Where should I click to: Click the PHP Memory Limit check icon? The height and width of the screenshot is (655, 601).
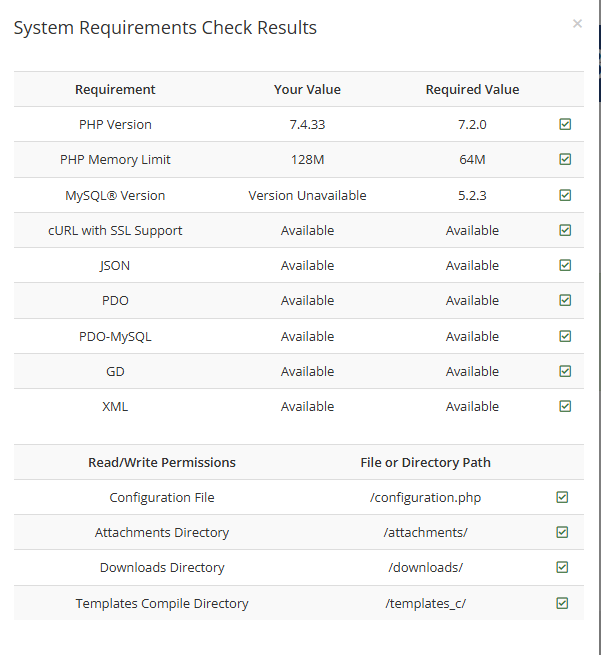pyautogui.click(x=565, y=159)
